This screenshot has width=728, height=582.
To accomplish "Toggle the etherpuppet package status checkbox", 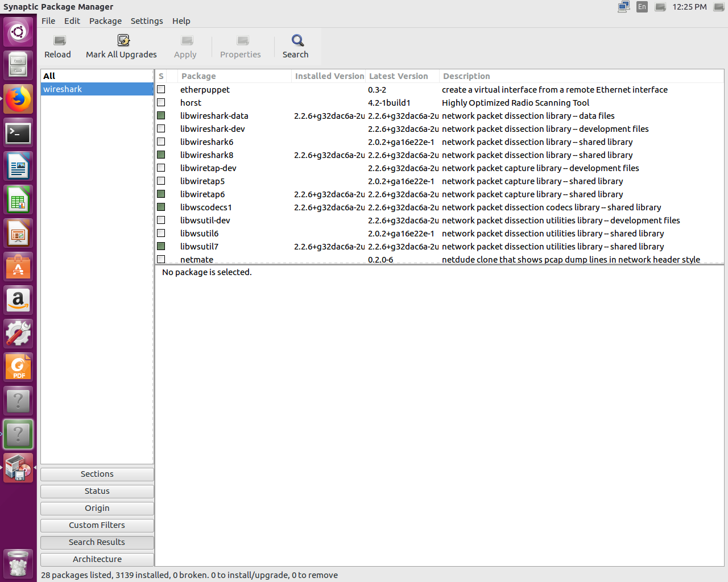I will pos(161,90).
